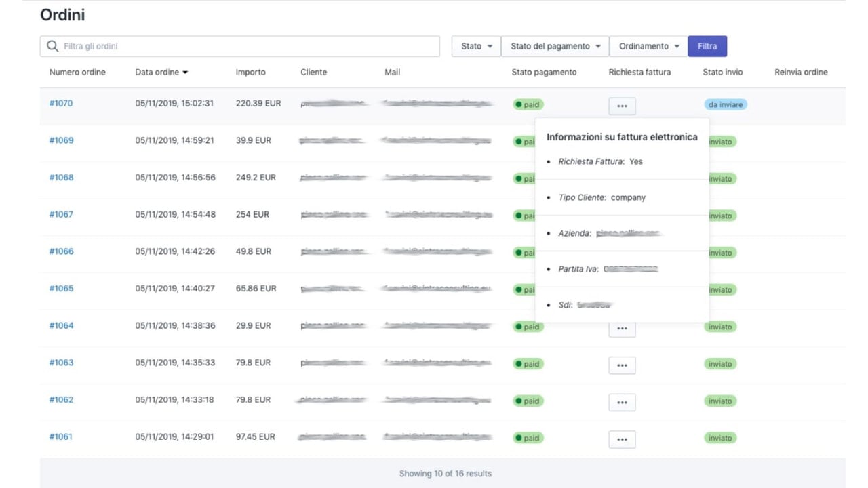Click 'paid' badge in order #1070 row

click(x=528, y=105)
